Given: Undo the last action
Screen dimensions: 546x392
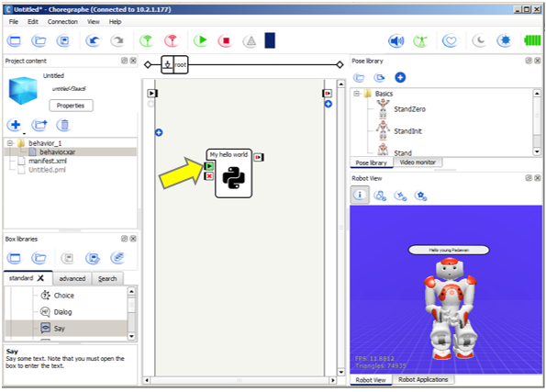Looking at the screenshot, I should (93, 40).
